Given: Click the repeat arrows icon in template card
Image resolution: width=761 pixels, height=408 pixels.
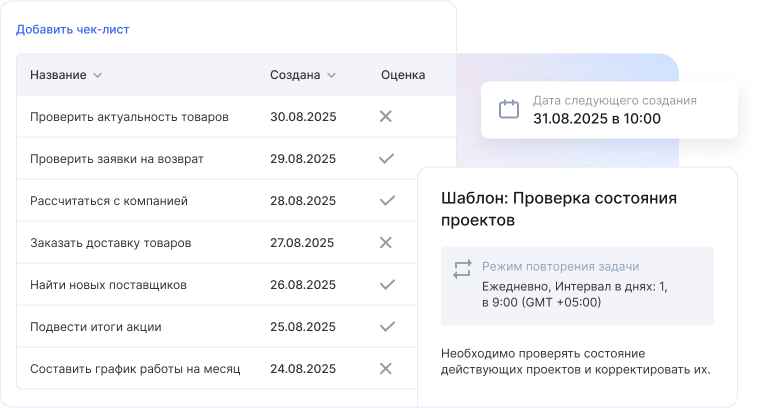Looking at the screenshot, I should [x=461, y=268].
